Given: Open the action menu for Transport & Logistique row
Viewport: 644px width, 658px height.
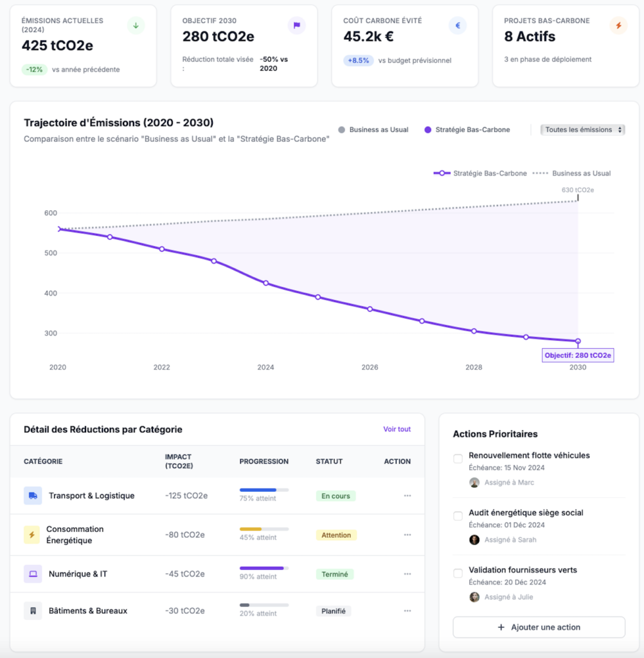Looking at the screenshot, I should point(407,495).
